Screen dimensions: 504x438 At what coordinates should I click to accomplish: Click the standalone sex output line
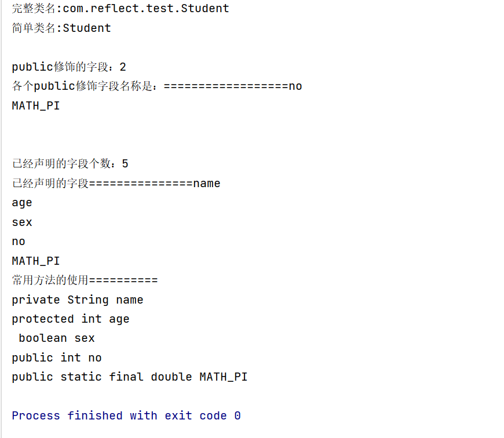[22, 222]
